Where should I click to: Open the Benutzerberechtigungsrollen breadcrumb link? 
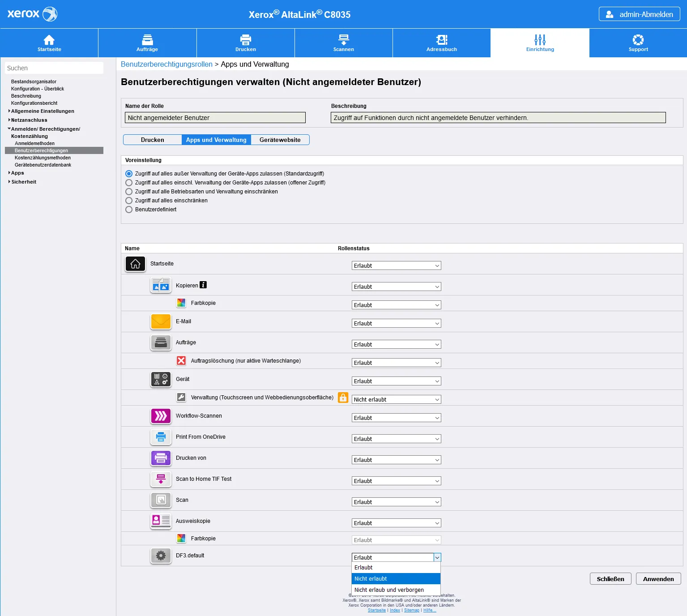pyautogui.click(x=166, y=64)
